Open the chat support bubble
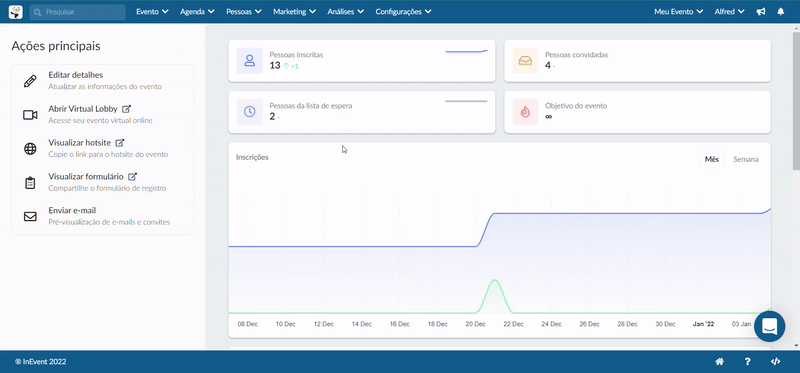800x373 pixels. pos(769,326)
